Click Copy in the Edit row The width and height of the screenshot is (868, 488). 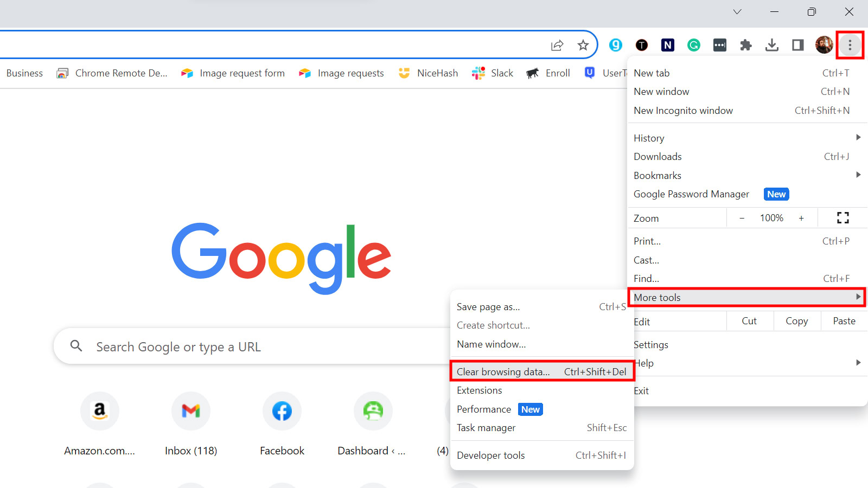pos(797,321)
